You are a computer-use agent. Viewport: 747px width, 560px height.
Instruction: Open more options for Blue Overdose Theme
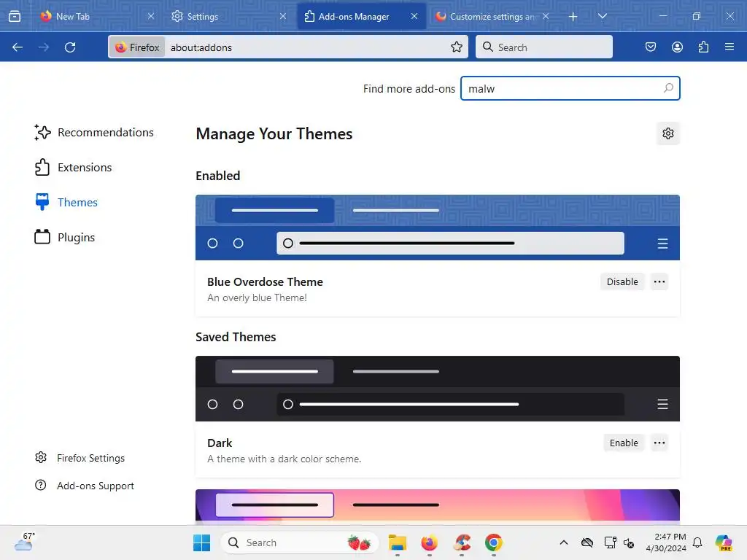click(659, 281)
